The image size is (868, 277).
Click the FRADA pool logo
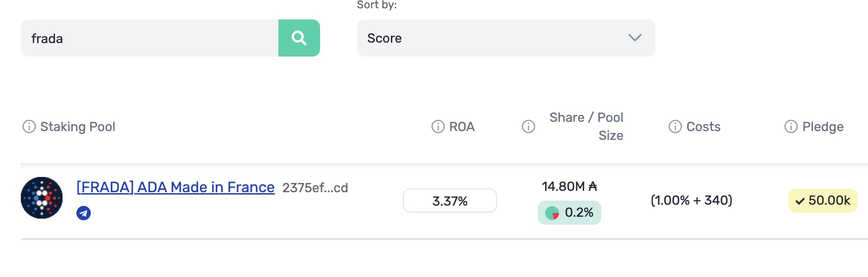41,197
